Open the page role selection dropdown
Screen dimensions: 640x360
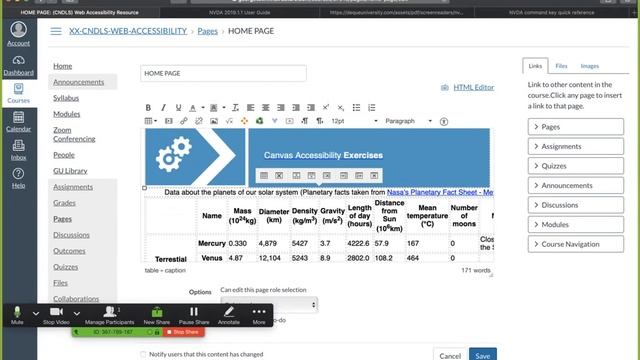pyautogui.click(x=269, y=304)
